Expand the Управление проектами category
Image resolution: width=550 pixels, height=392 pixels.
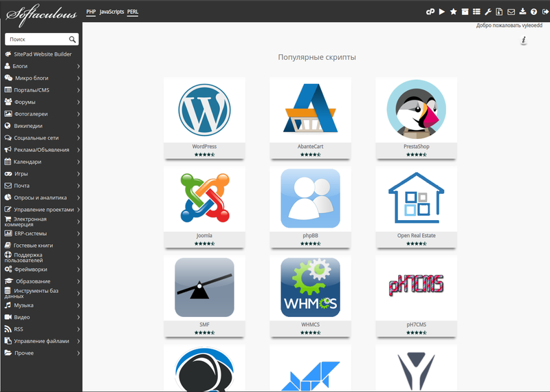pos(41,209)
